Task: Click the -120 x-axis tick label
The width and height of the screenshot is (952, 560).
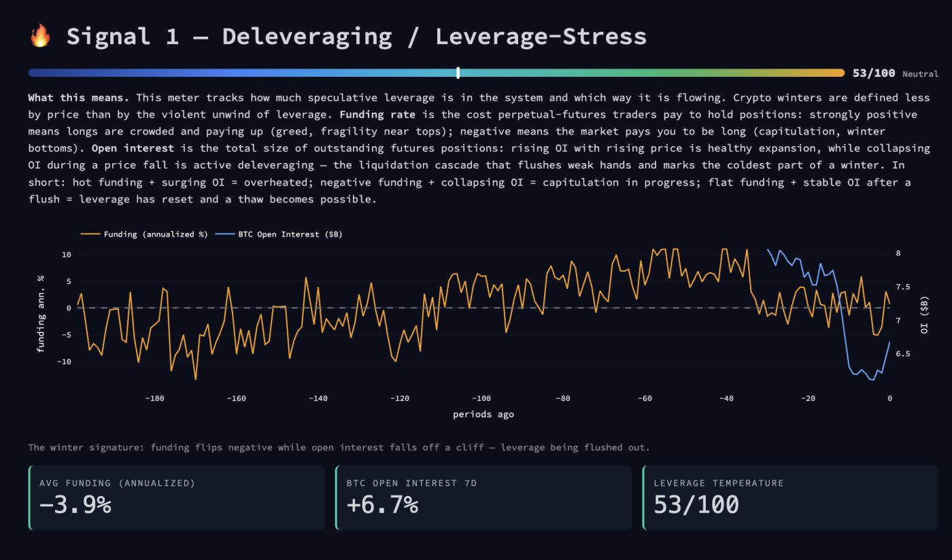Action: [x=400, y=399]
